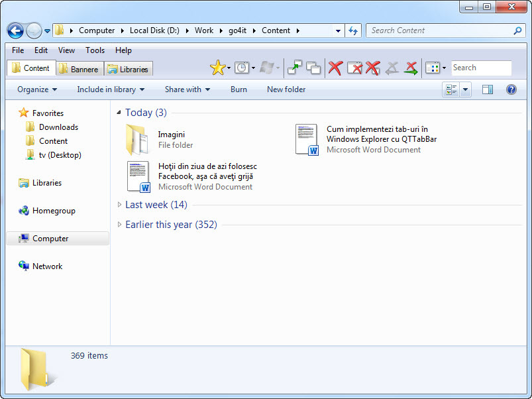Click the Search Content input field
The image size is (532, 399).
pos(442,30)
